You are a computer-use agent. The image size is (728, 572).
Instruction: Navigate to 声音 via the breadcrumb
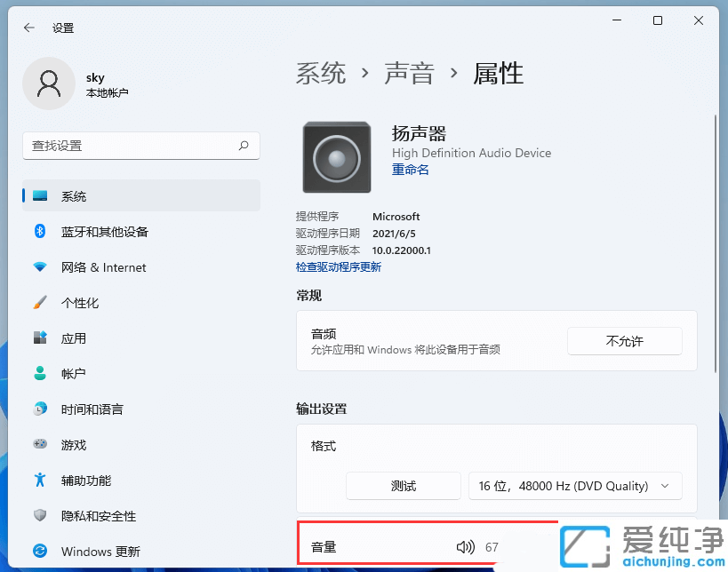[x=410, y=75]
